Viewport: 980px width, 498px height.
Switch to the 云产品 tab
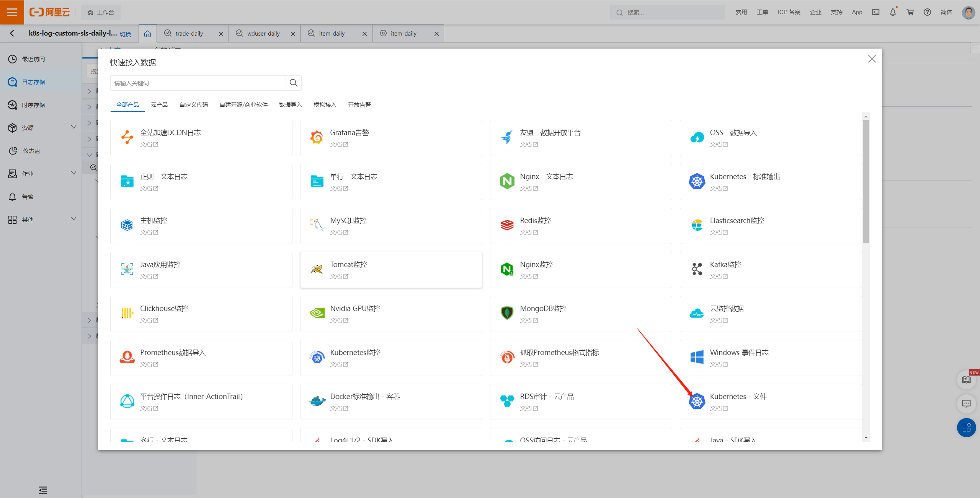point(159,105)
